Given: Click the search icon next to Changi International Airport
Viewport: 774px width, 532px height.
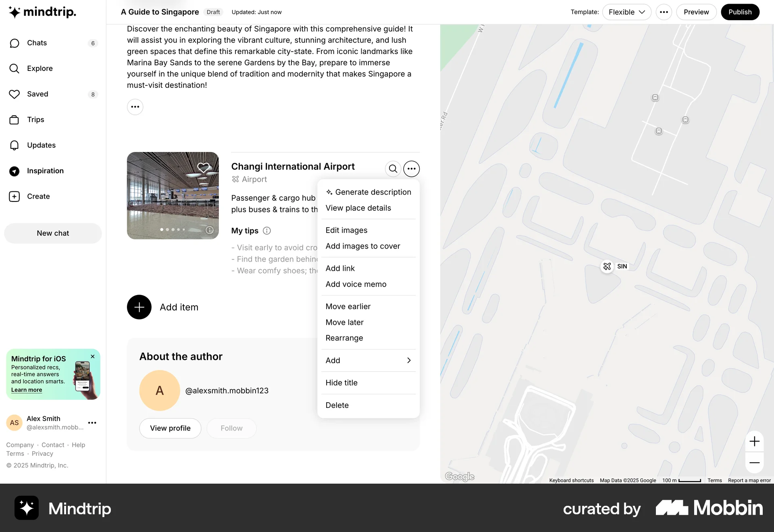Looking at the screenshot, I should point(393,168).
